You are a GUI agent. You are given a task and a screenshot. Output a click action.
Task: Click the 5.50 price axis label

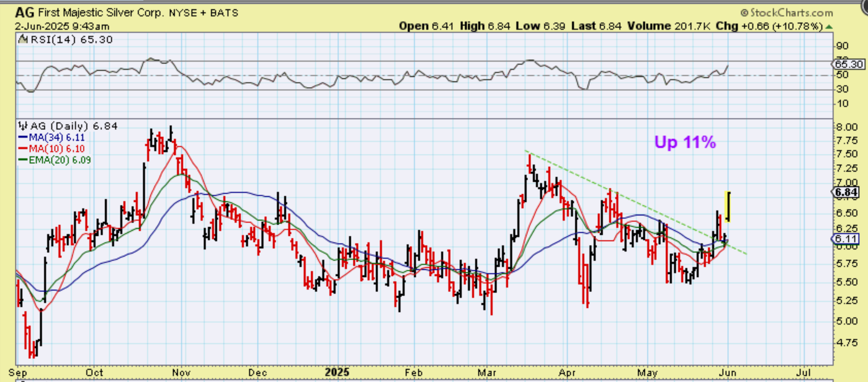click(x=847, y=282)
